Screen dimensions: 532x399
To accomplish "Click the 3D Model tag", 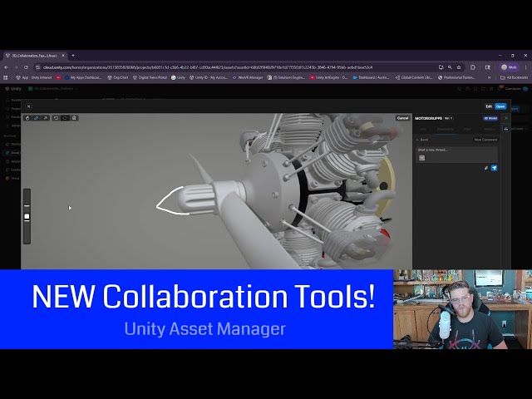I will click(490, 118).
